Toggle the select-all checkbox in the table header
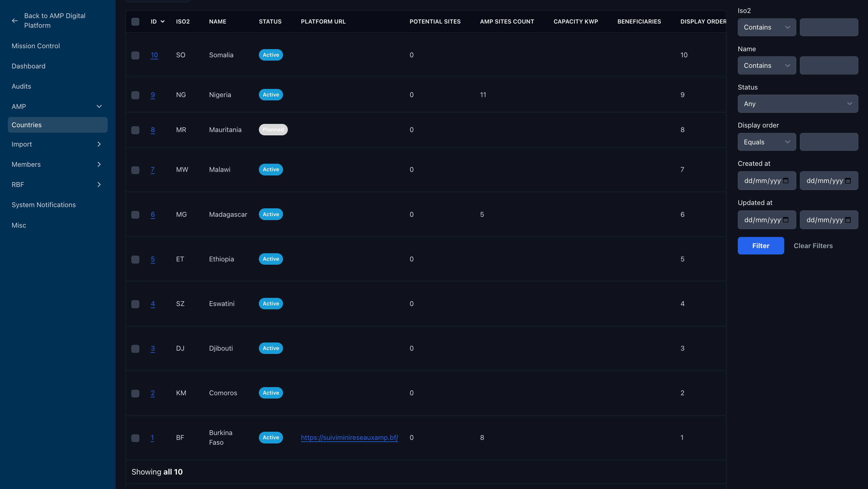The image size is (868, 489). pos(135,22)
